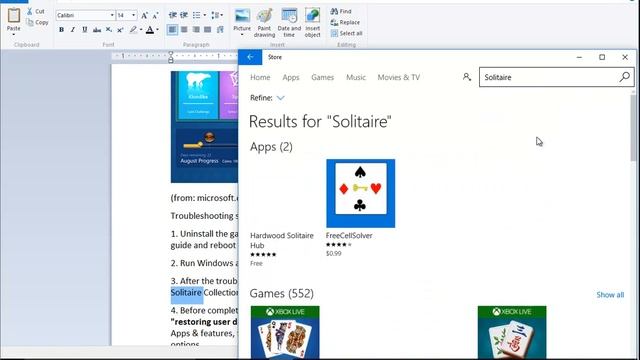Click the Paste icon in WordPad
The width and height of the screenshot is (640, 360).
click(x=13, y=16)
